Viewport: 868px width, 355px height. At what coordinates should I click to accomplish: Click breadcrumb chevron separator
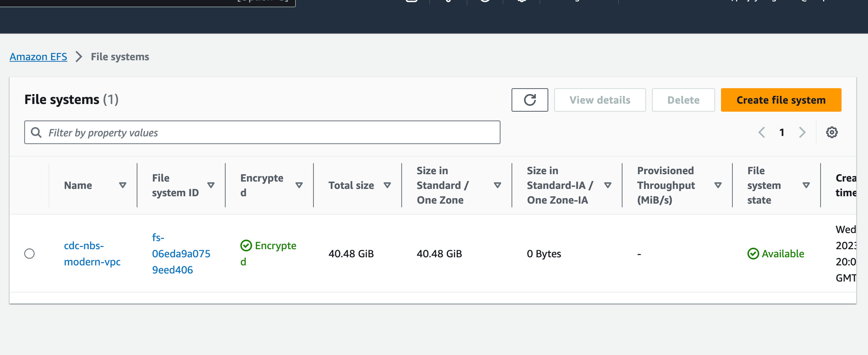coord(79,57)
